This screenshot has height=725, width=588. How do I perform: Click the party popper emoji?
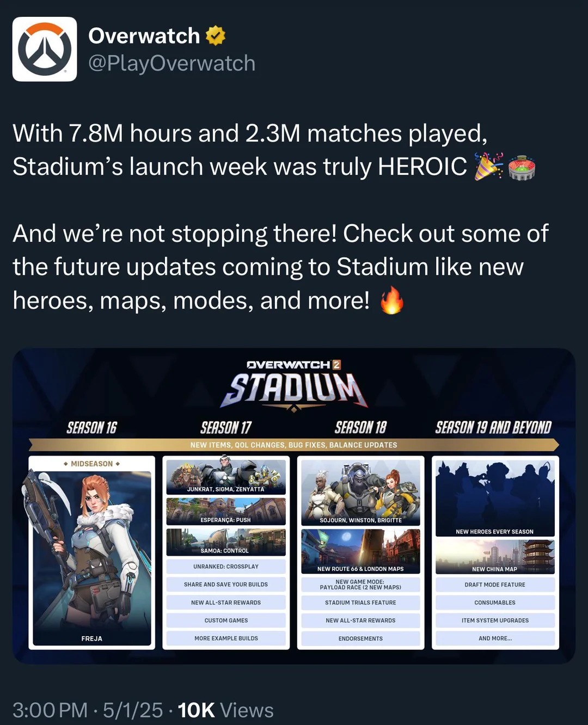click(488, 167)
